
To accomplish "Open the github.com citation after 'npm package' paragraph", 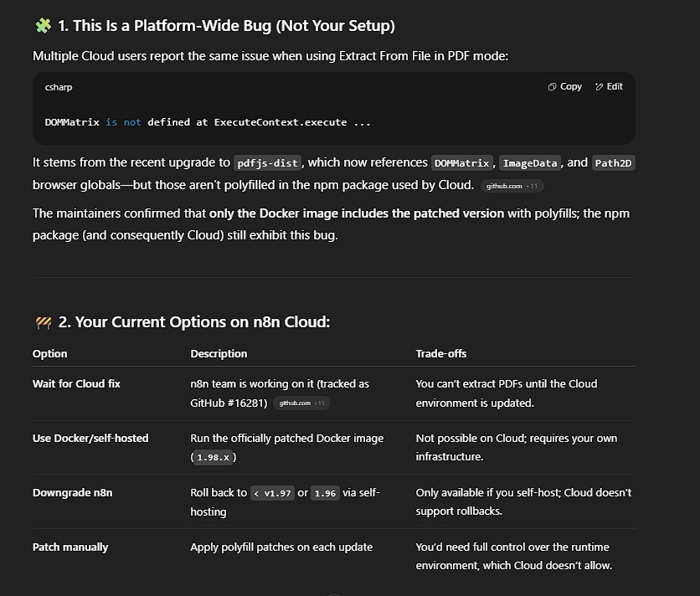I will 514,186.
